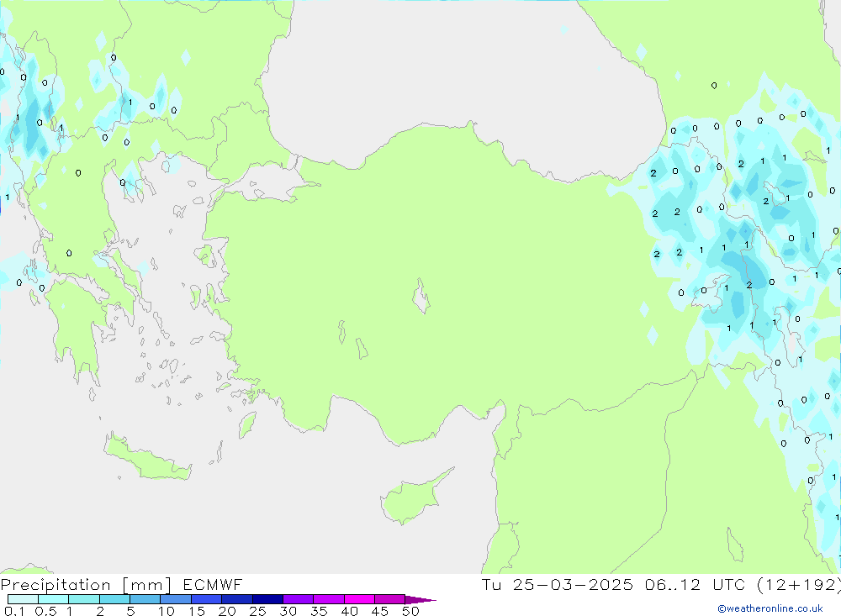Click the "(12+192)" forecast offset text

pos(799,585)
